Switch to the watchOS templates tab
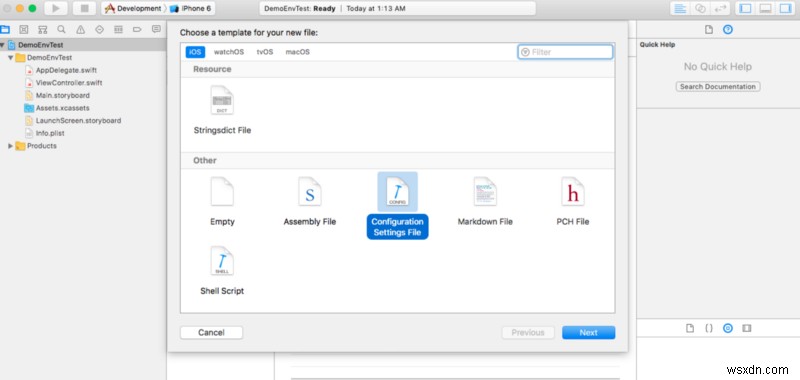This screenshot has height=380, width=800. pyautogui.click(x=229, y=52)
